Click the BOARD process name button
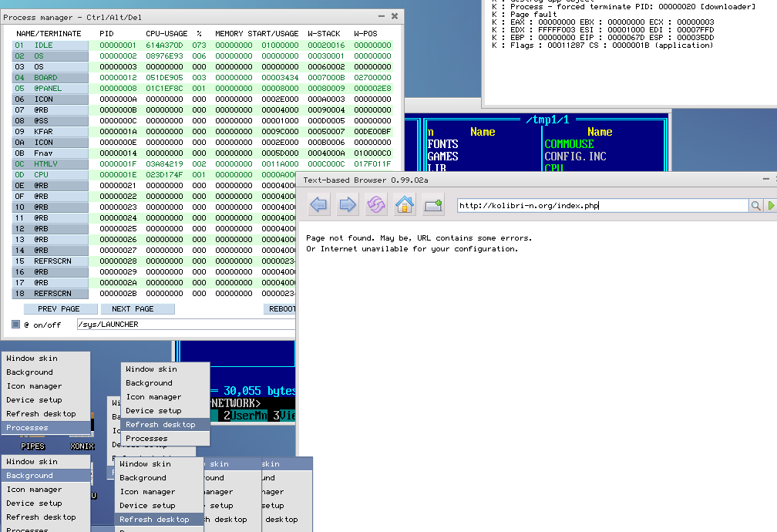The image size is (777, 532). 50,78
